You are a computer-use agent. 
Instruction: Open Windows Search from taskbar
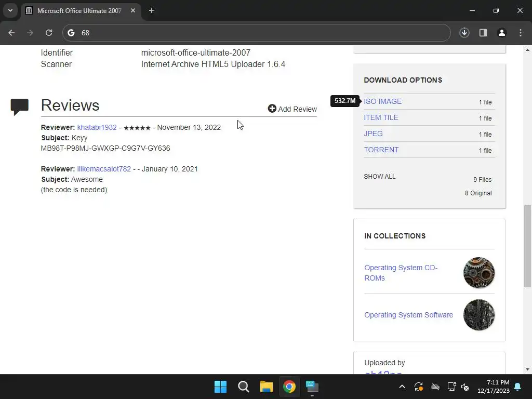tap(244, 387)
